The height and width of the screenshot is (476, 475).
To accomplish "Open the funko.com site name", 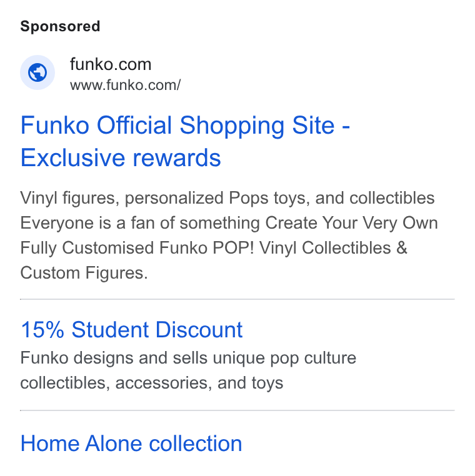I will pyautogui.click(x=111, y=64).
